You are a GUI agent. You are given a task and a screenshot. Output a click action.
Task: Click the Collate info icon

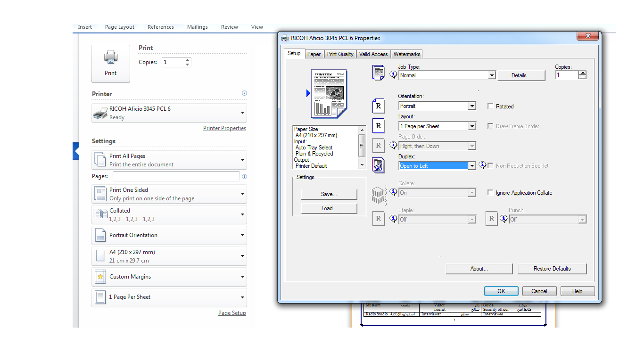click(394, 192)
